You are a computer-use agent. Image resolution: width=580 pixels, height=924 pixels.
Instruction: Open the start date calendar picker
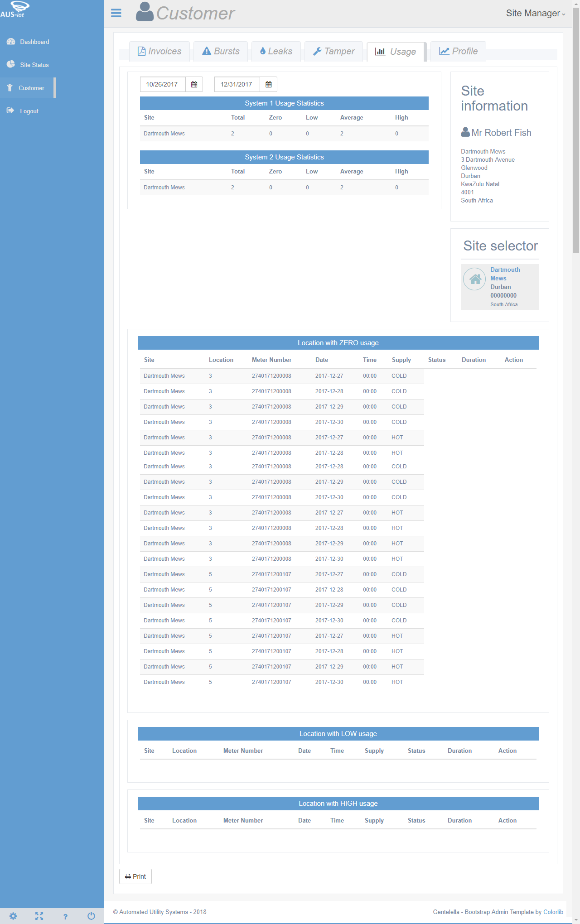click(194, 84)
